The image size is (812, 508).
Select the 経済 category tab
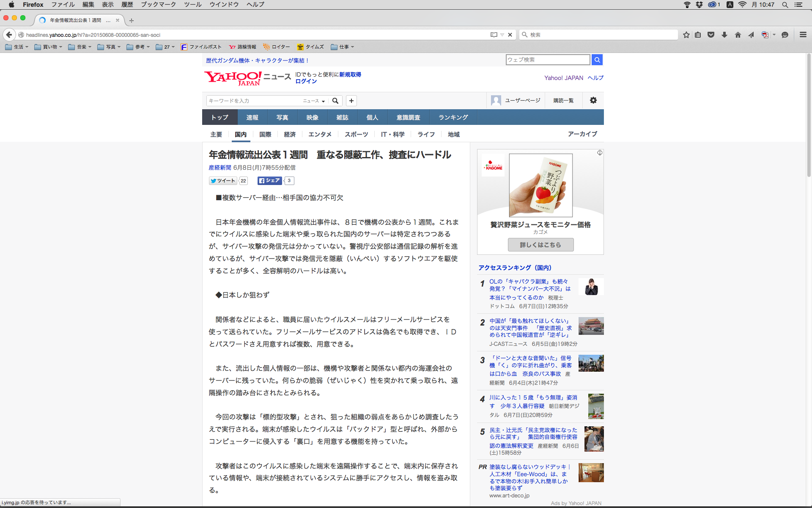pyautogui.click(x=290, y=134)
